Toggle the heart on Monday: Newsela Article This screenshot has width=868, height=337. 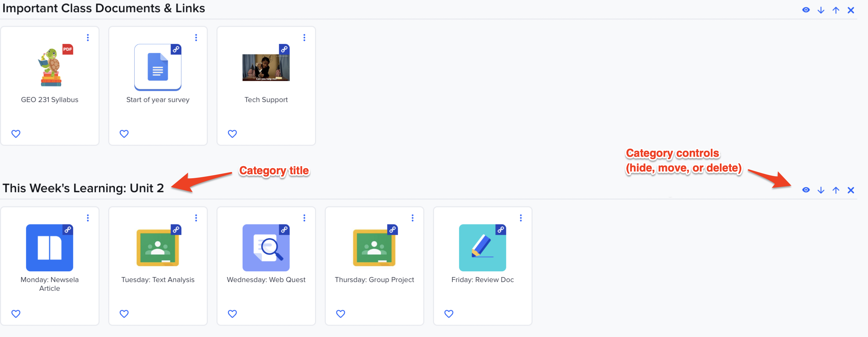16,314
